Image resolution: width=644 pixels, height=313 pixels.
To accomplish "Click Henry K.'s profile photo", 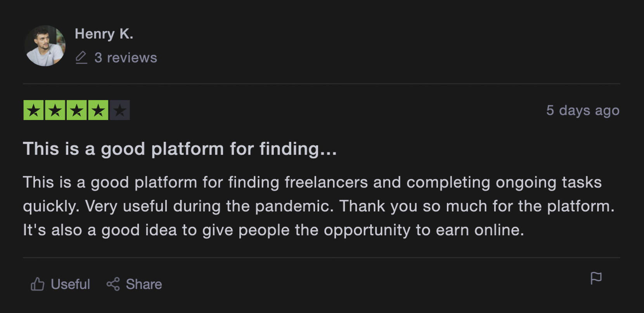I will [x=45, y=46].
